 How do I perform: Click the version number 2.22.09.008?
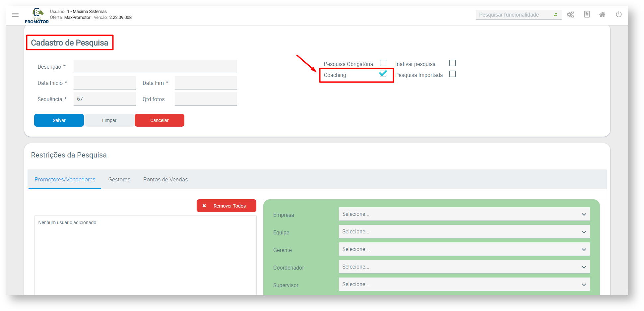pos(120,18)
